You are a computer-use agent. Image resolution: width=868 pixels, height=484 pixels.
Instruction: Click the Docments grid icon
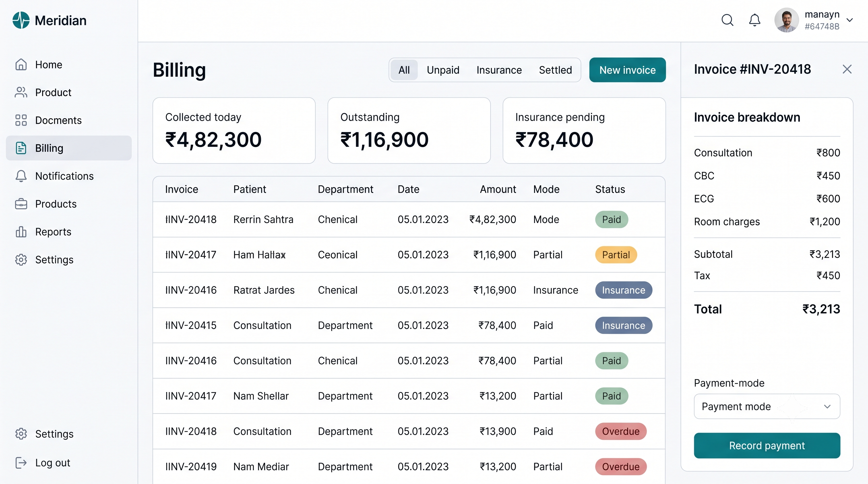pos(21,120)
